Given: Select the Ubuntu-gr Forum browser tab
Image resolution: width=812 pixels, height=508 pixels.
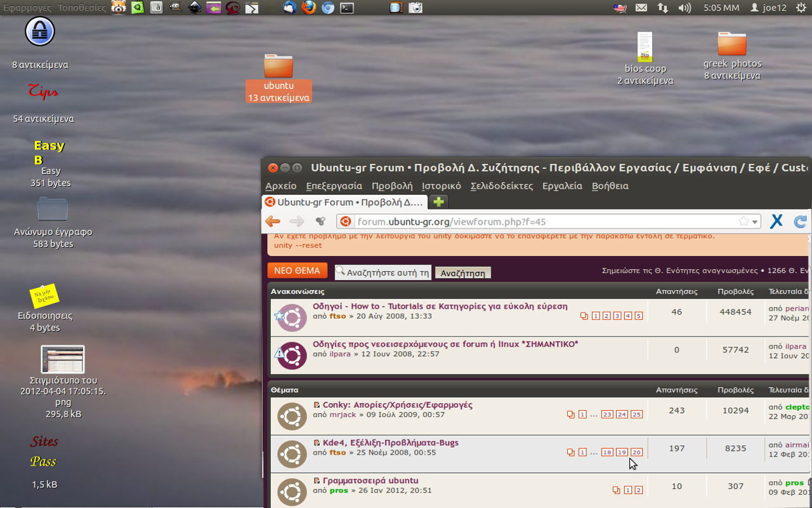Looking at the screenshot, I should [x=344, y=202].
